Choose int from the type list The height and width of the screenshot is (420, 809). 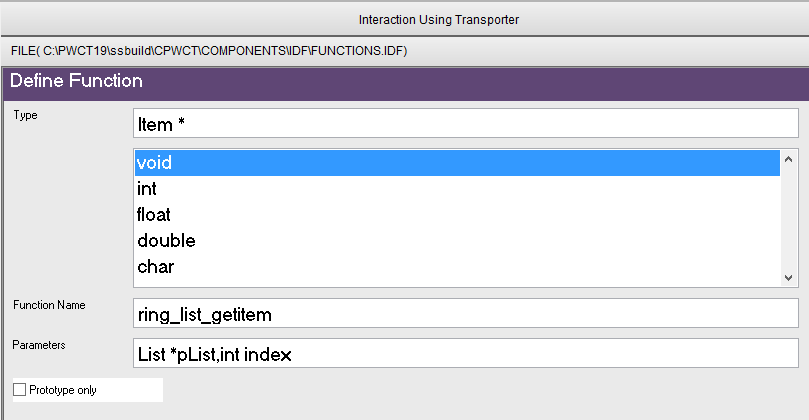point(457,189)
